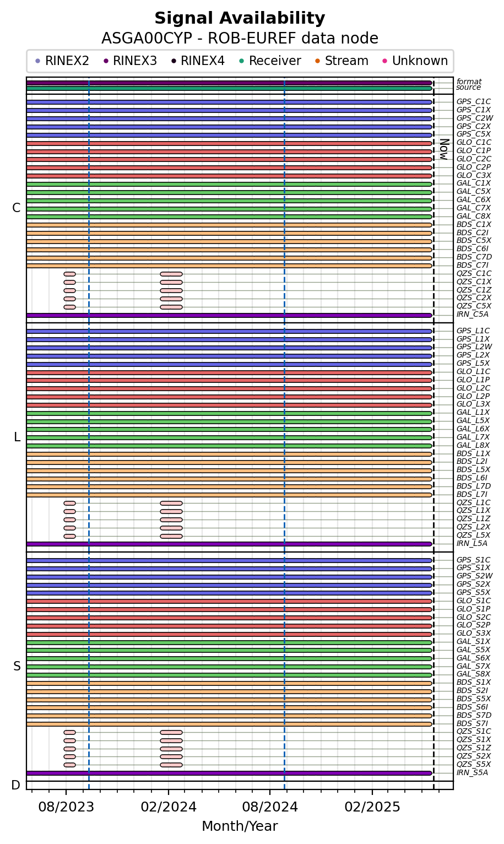Screen dimensions: 504x844
Task: Select the RINEX4 legend entry
Action: click(198, 61)
